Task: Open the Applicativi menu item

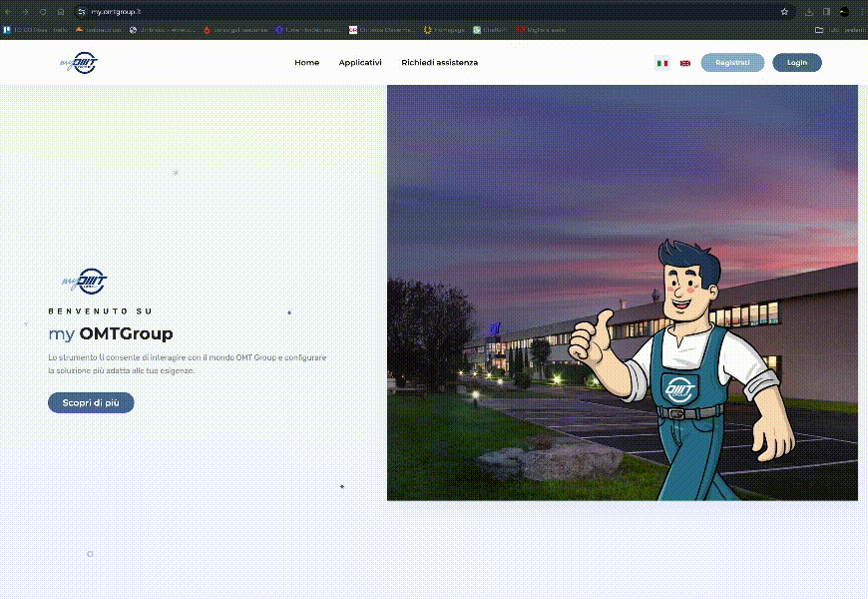Action: 360,63
